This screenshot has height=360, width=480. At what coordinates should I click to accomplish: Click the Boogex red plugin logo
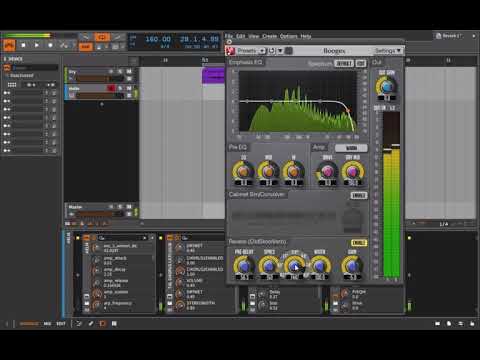pos(230,51)
